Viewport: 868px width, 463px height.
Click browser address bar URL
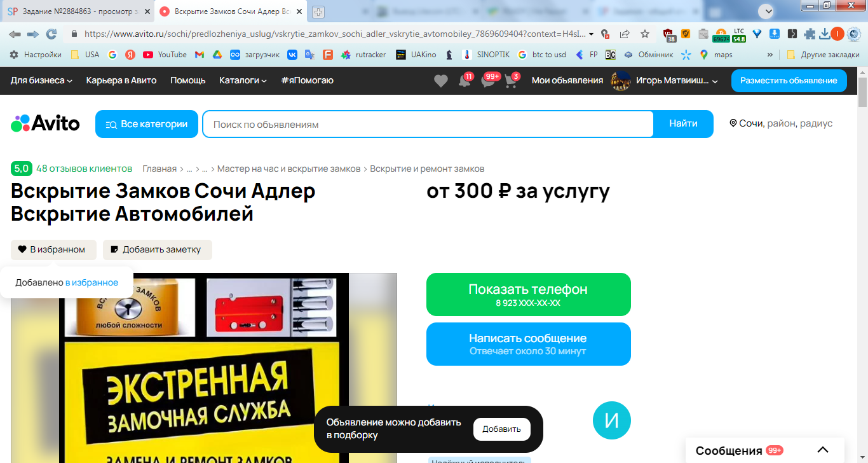(335, 34)
